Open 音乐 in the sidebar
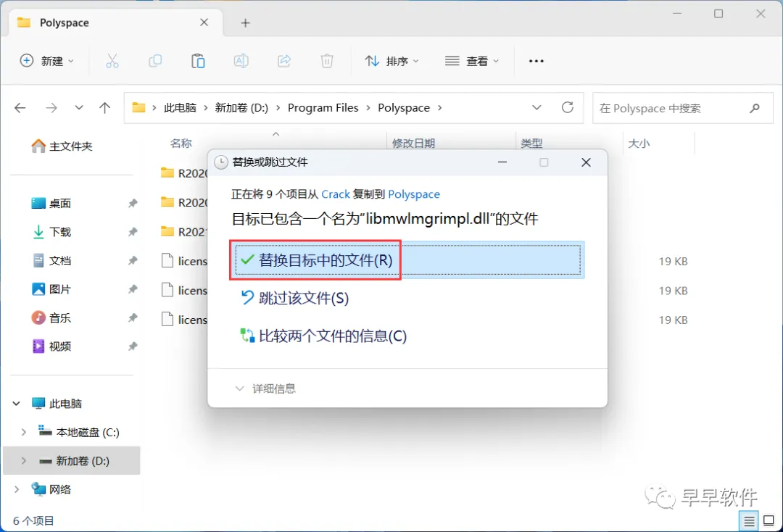Screen dimensions: 783x532 click(51, 318)
